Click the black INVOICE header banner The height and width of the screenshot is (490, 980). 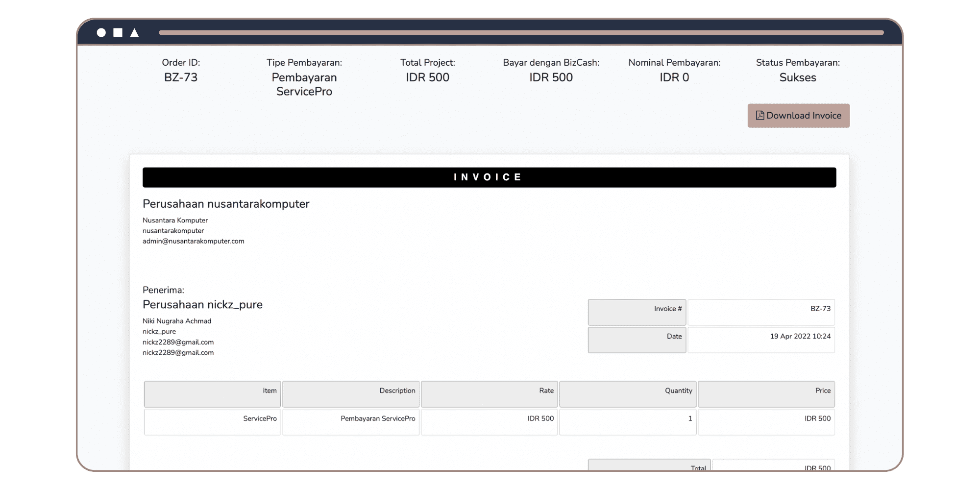coord(489,177)
